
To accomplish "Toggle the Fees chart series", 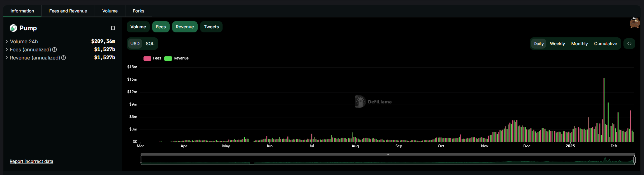I will coord(161,27).
